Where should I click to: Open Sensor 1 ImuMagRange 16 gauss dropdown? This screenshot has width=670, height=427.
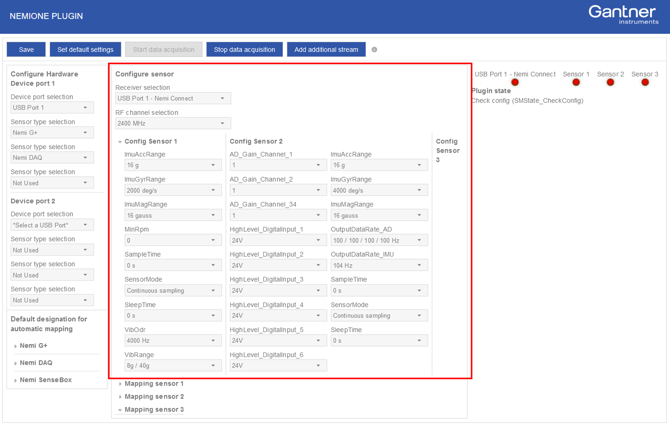pyautogui.click(x=173, y=215)
